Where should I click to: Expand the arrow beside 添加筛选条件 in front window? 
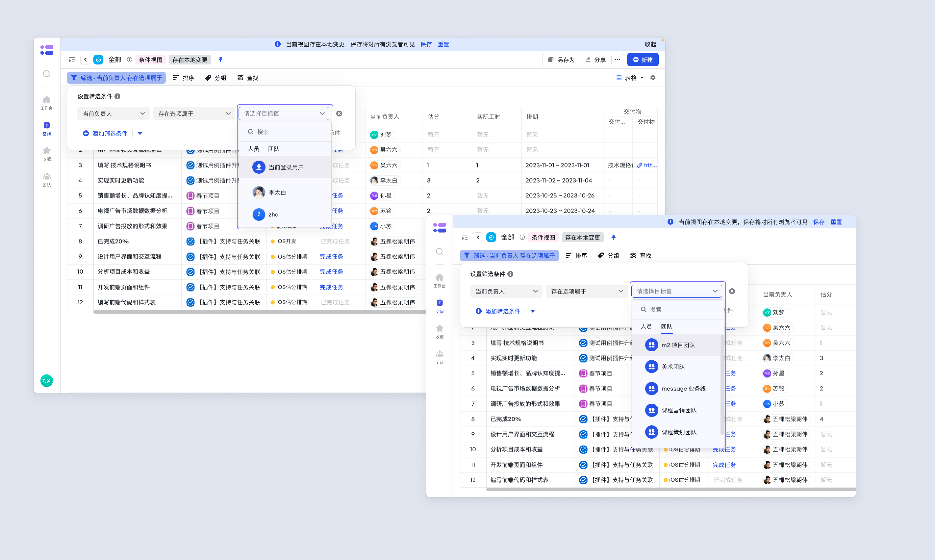[533, 311]
